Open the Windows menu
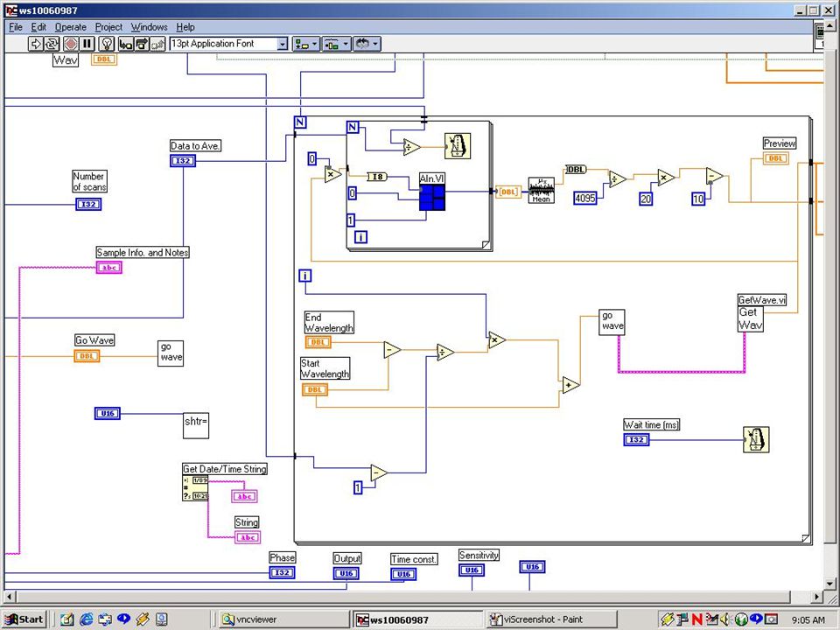 pyautogui.click(x=149, y=27)
